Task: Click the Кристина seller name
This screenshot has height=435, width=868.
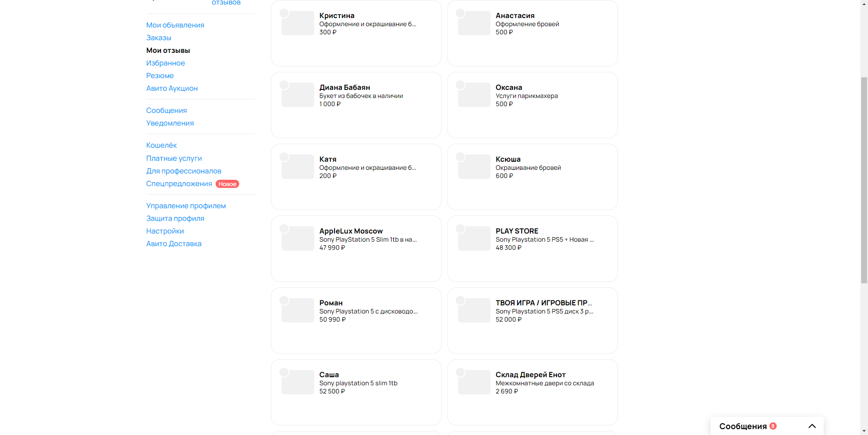Action: pos(337,15)
